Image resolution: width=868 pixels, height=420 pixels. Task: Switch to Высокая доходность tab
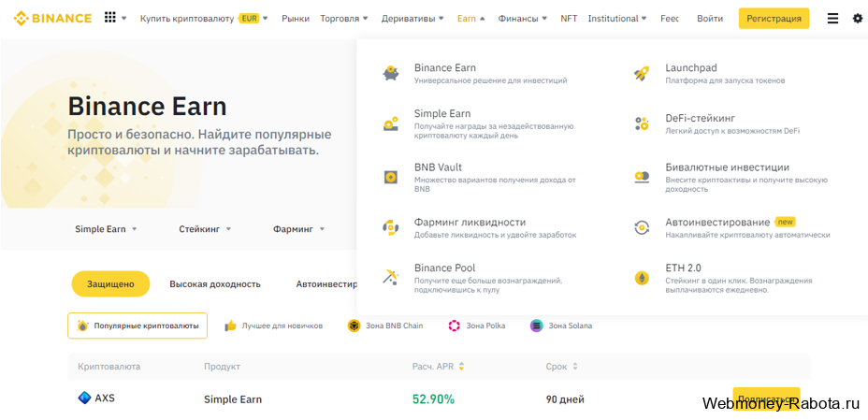(215, 283)
